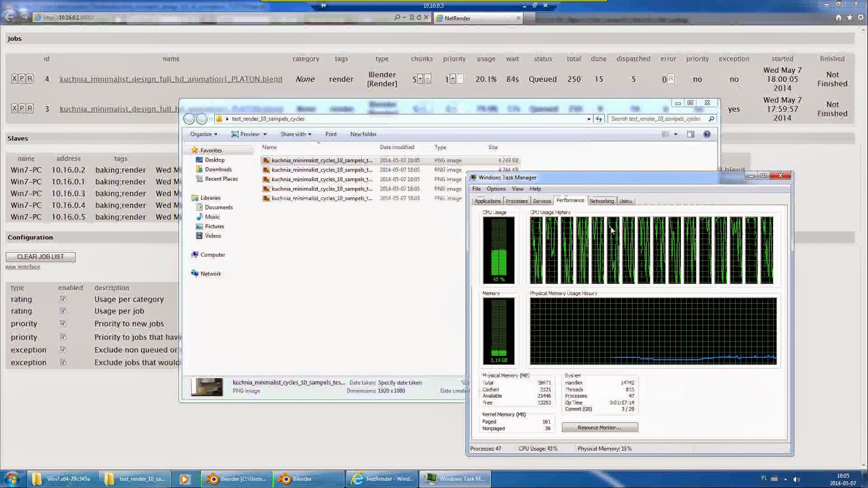Toggle Priority to new jobs checkbox
The height and width of the screenshot is (488, 868).
(x=63, y=323)
